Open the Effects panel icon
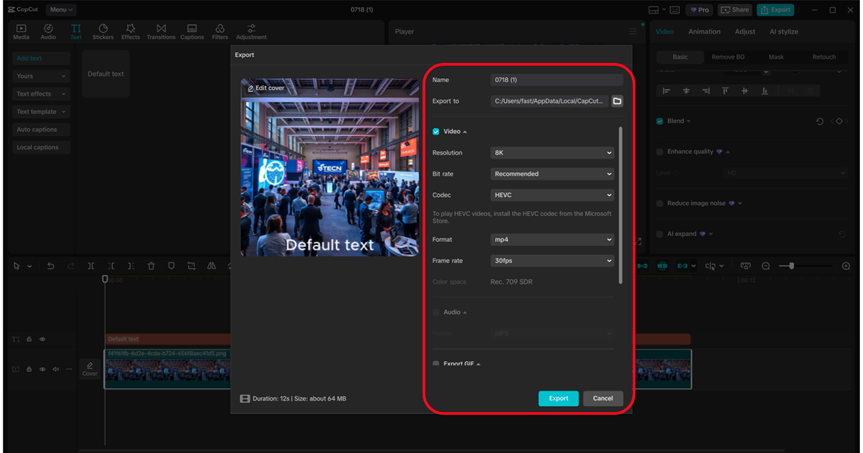The image size is (863, 453). pos(130,31)
